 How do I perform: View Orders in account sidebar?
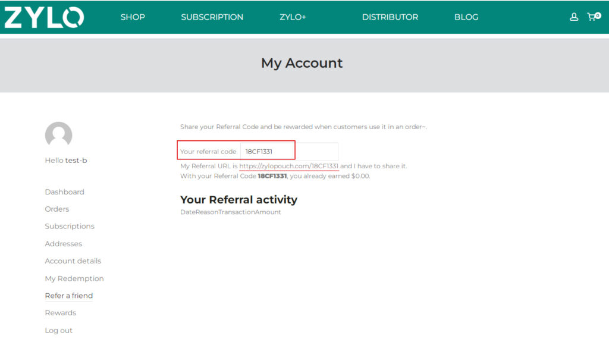(x=57, y=209)
